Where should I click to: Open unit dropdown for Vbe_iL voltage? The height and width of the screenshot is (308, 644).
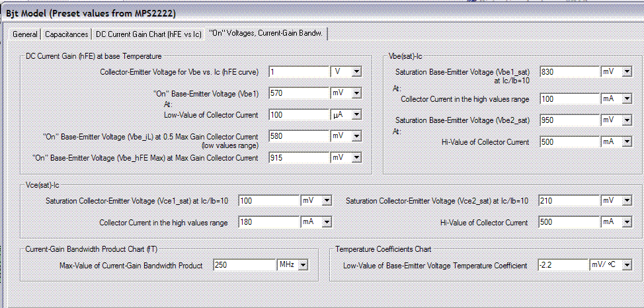(356, 137)
